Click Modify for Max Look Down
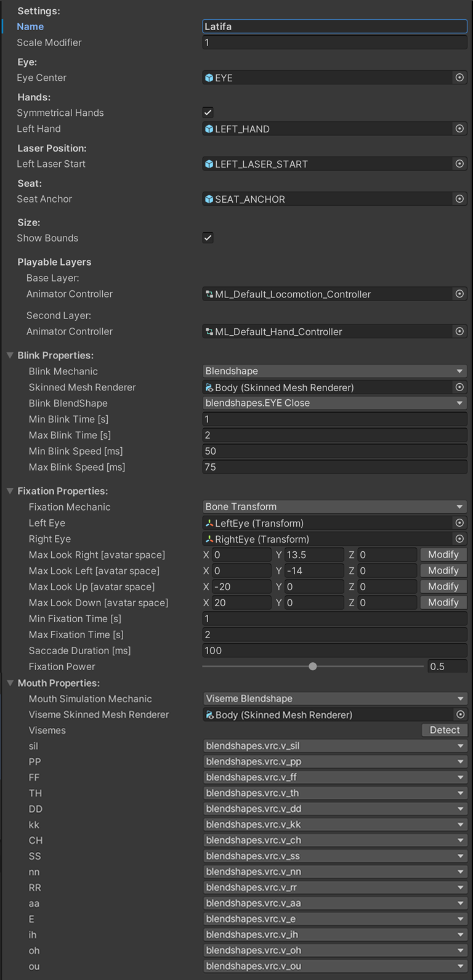Image resolution: width=473 pixels, height=980 pixels. point(443,602)
